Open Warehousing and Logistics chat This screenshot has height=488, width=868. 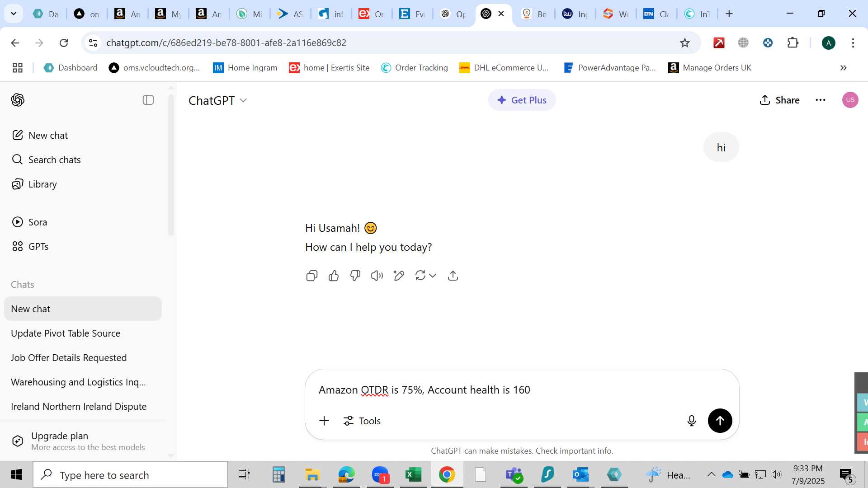point(83,382)
